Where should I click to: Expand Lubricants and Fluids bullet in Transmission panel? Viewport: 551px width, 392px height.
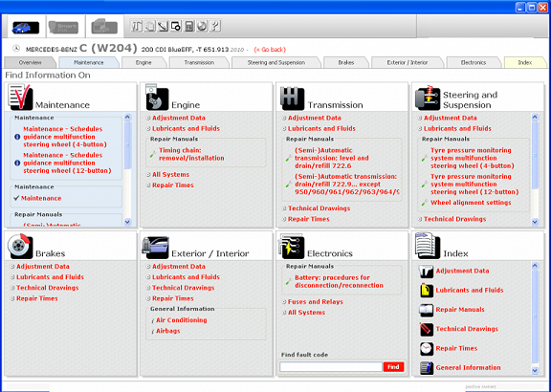pos(284,129)
